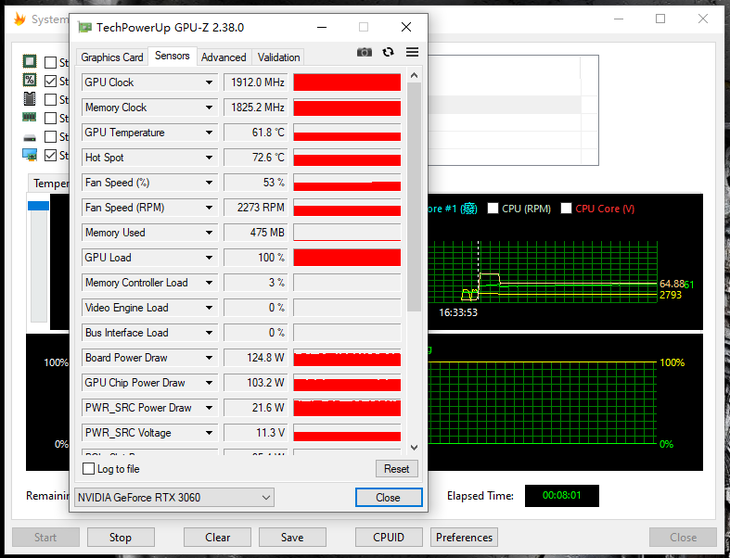This screenshot has height=558, width=730.
Task: Open the GPU-Z hamburger menu
Action: click(412, 52)
